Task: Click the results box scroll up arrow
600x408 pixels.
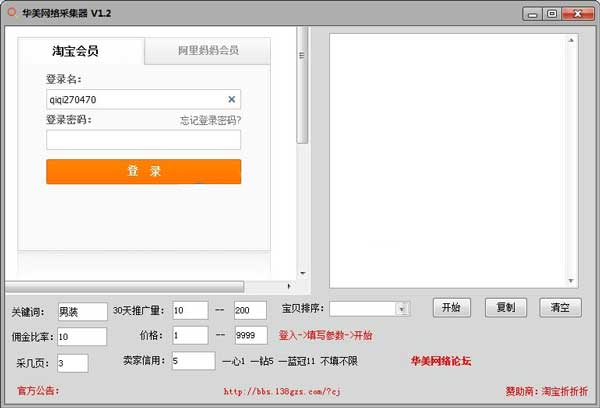Action: 571,40
